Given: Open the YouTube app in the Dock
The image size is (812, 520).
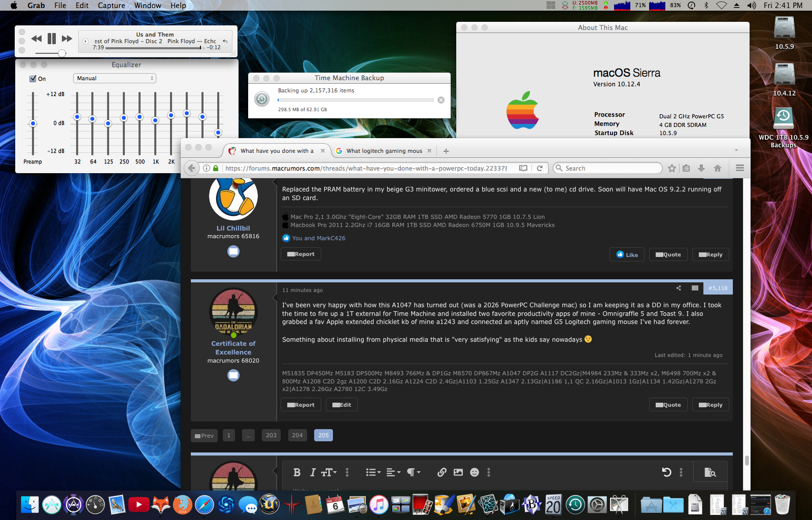Looking at the screenshot, I should (x=139, y=505).
